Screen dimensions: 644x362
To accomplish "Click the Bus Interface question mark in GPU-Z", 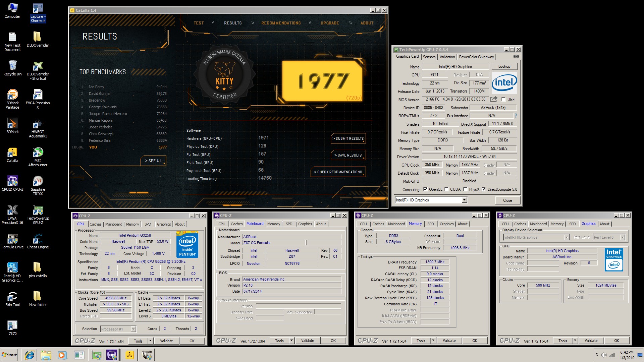I will 516,116.
